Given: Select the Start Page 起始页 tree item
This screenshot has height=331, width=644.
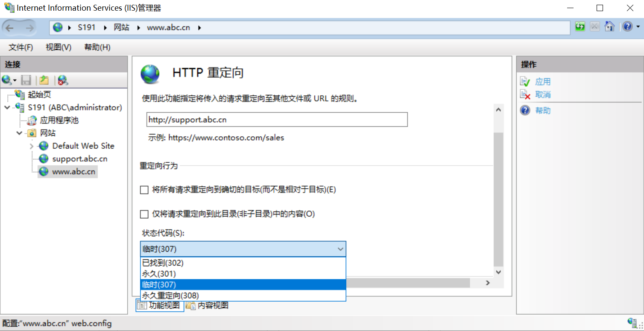Looking at the screenshot, I should point(39,95).
